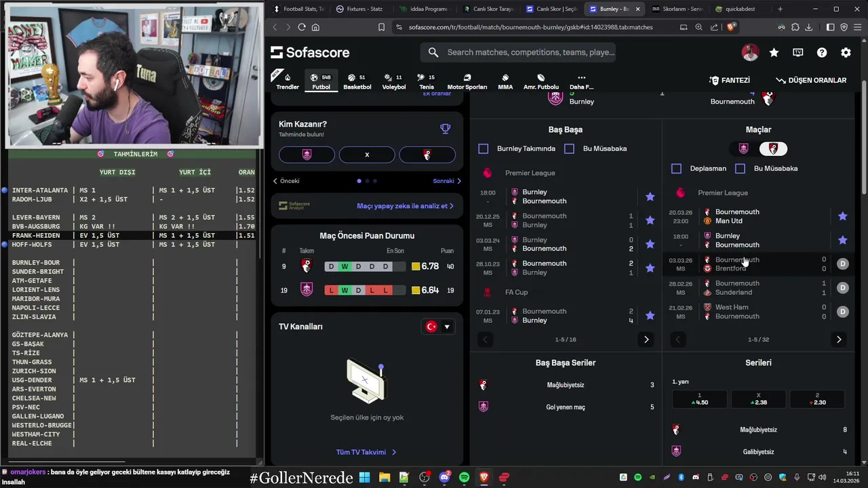Open a new browser tab
Viewport: 868px width, 488px height.
tap(780, 9)
